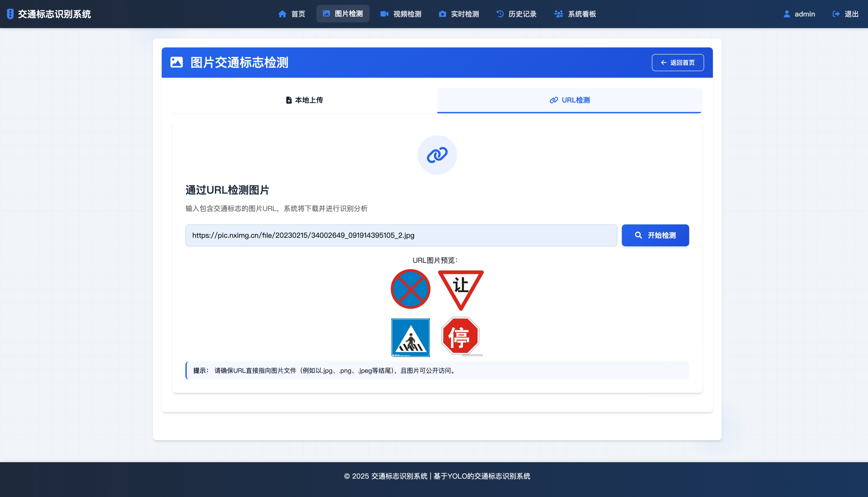Click the 停 stop sign in preview
This screenshot has width=868, height=497.
460,336
